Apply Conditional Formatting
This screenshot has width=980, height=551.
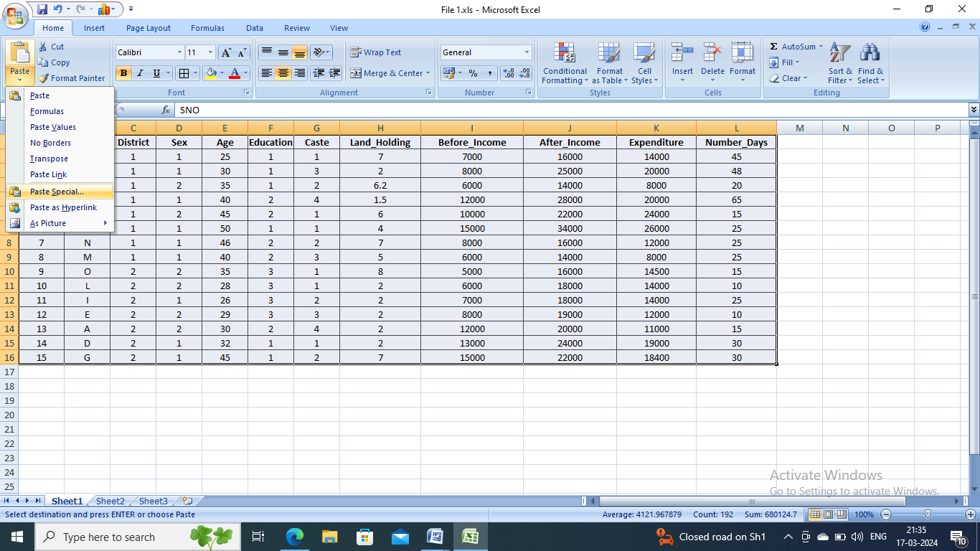tap(565, 64)
